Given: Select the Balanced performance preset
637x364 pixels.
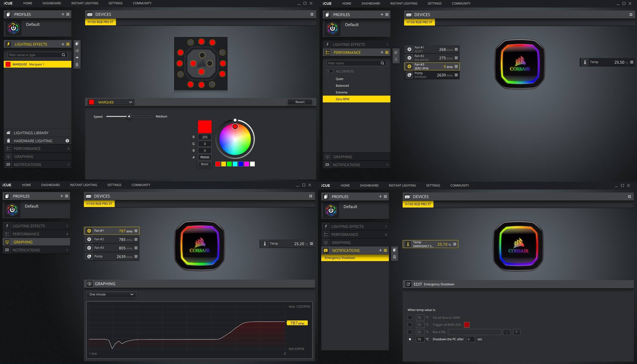Looking at the screenshot, I should [356, 86].
